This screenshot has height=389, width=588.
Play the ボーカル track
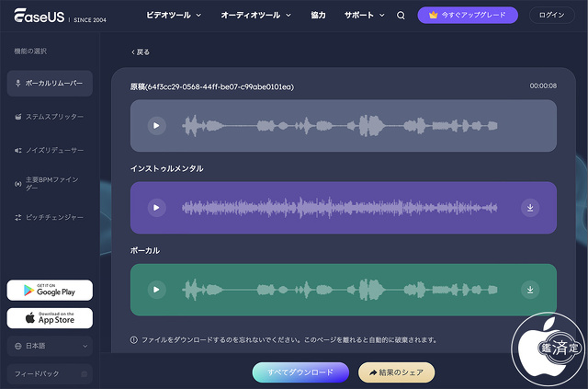(157, 290)
